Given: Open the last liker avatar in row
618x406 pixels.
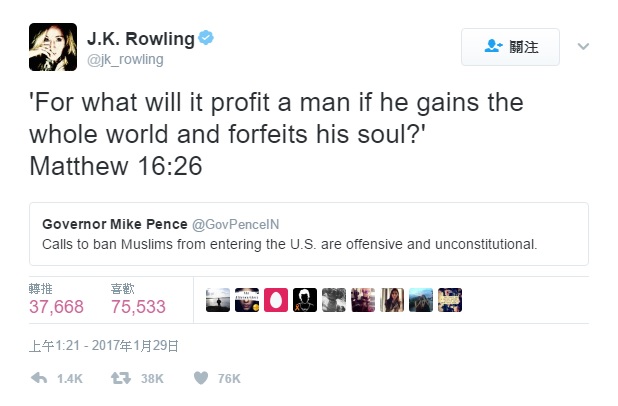Looking at the screenshot, I should click(450, 300).
